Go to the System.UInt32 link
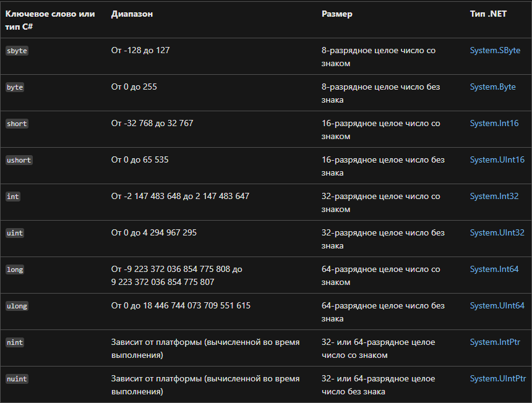This screenshot has width=532, height=403. [x=497, y=233]
